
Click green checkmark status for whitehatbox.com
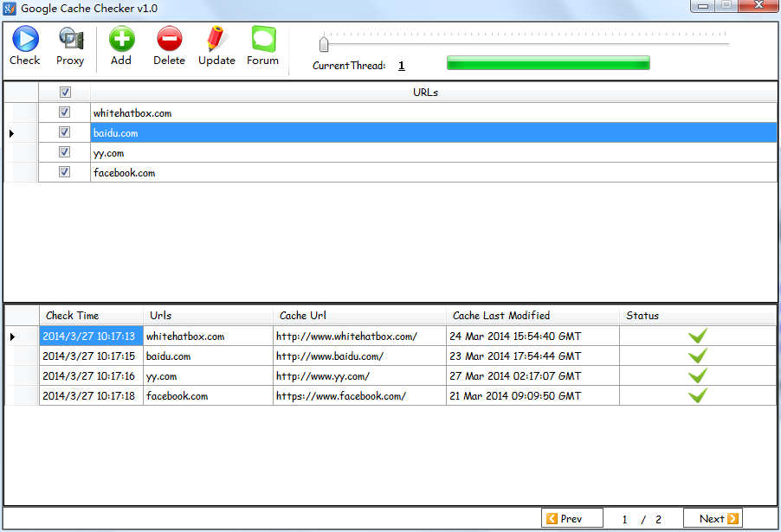[698, 336]
